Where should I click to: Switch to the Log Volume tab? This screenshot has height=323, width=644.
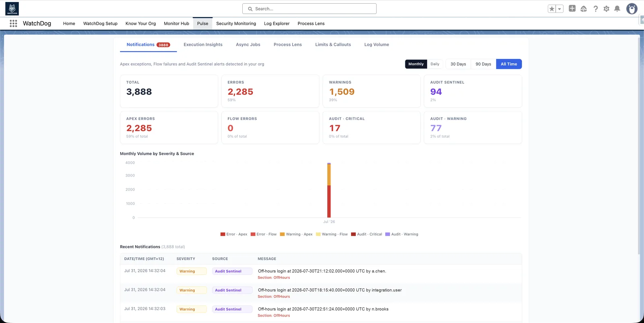click(x=376, y=45)
